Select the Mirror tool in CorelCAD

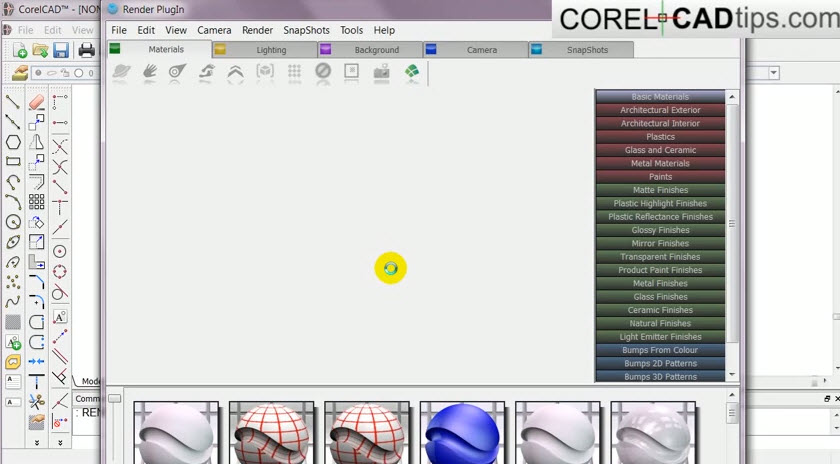[36, 142]
